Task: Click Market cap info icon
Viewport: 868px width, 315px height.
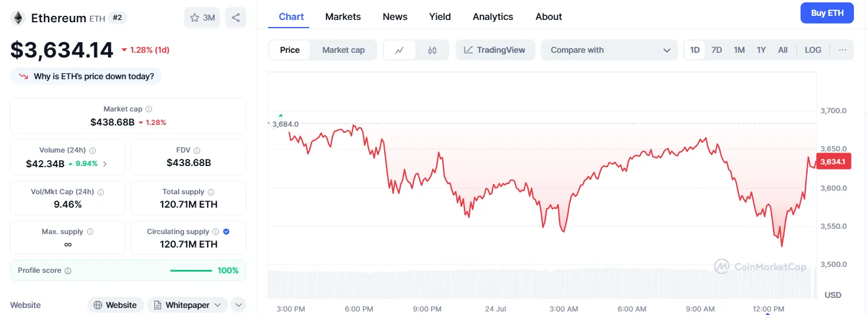Action: click(x=149, y=109)
